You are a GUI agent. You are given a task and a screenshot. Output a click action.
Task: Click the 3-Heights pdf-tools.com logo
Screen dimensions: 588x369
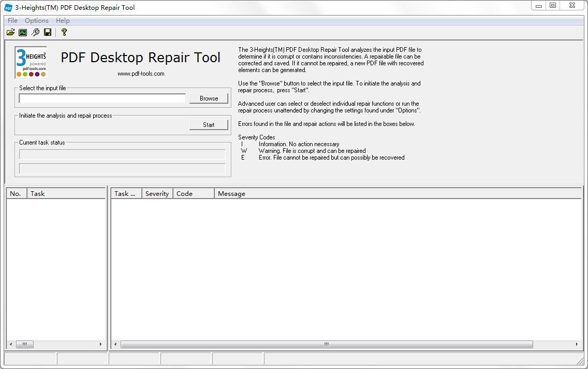pyautogui.click(x=31, y=62)
